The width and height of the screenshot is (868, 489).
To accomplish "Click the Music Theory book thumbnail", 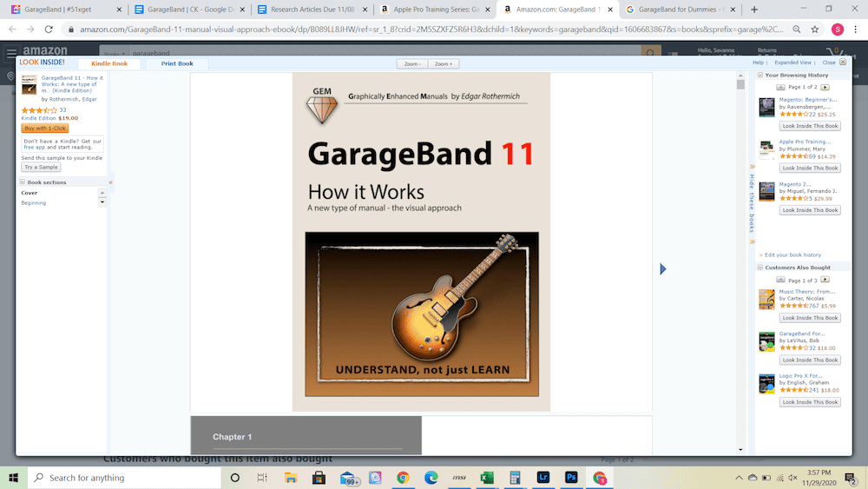I will click(766, 300).
